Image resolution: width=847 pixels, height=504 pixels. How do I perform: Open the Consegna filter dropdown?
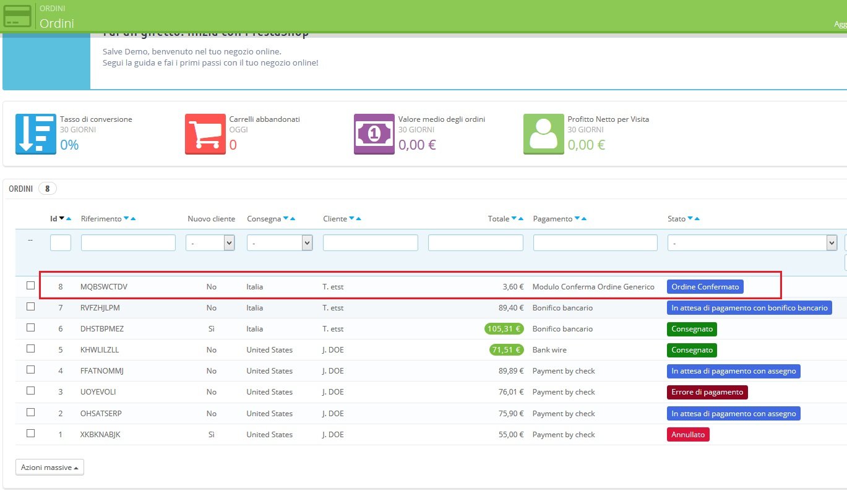[280, 243]
